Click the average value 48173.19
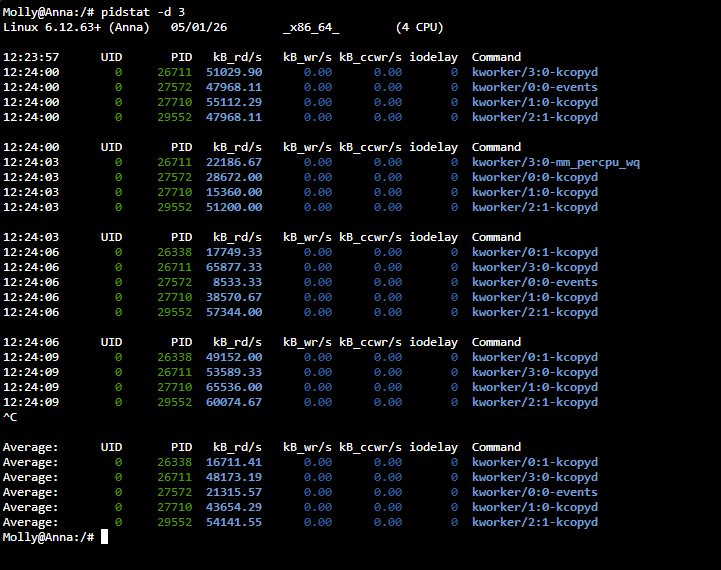Viewport: 721px width, 570px height. (234, 478)
